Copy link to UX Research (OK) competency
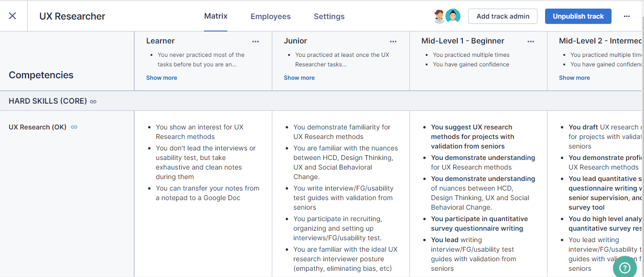The image size is (644, 277). pyautogui.click(x=74, y=127)
